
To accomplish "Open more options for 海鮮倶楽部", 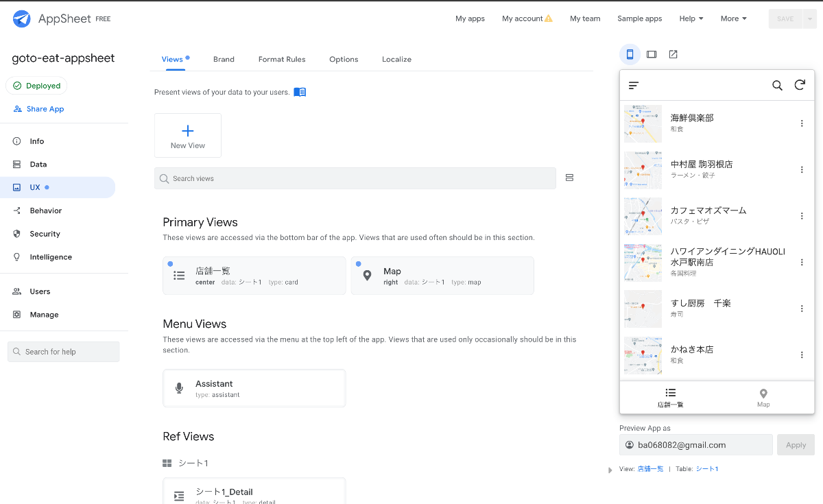I will (802, 123).
